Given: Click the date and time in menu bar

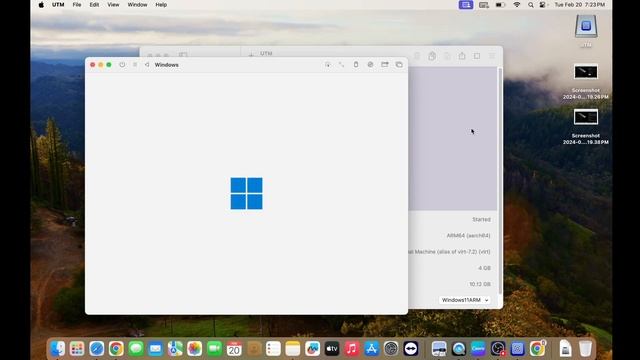Looking at the screenshot, I should pyautogui.click(x=580, y=5).
